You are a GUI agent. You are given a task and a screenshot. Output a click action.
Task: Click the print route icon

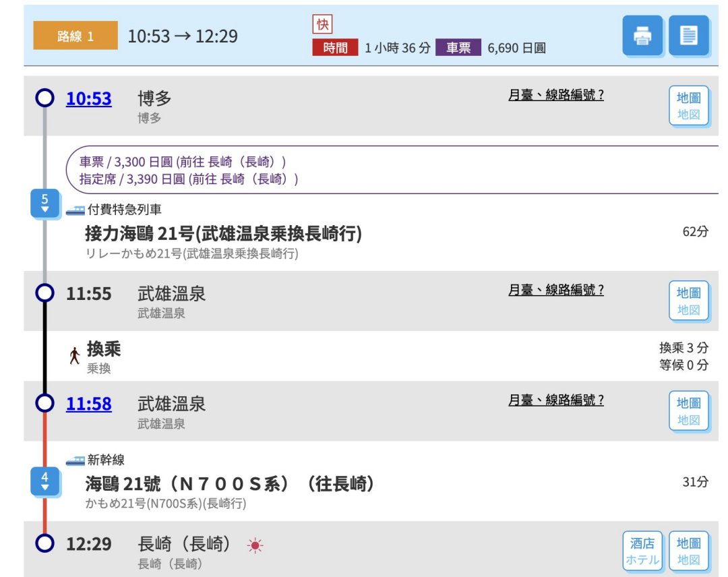642,35
